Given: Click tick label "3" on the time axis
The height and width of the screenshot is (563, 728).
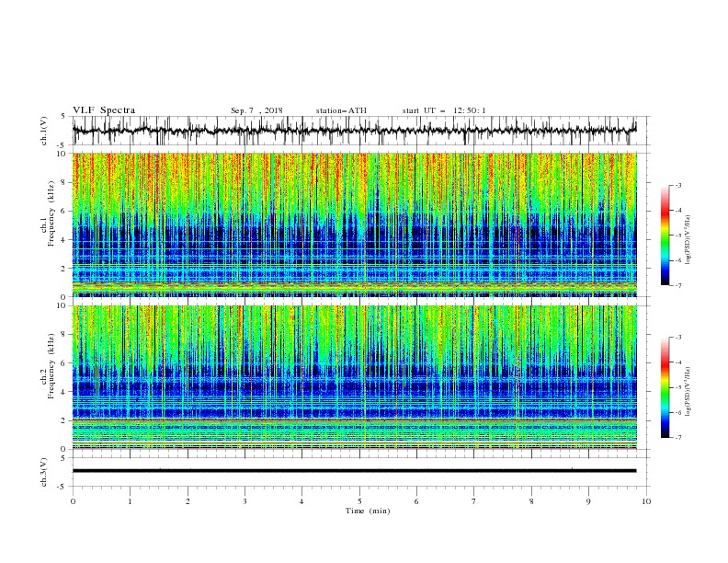Looking at the screenshot, I should tap(245, 501).
